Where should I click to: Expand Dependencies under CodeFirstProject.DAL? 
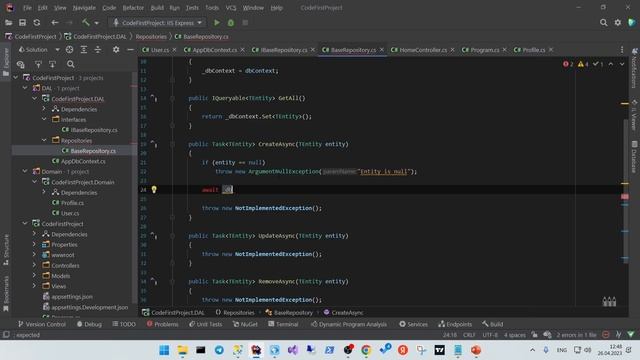click(x=44, y=109)
